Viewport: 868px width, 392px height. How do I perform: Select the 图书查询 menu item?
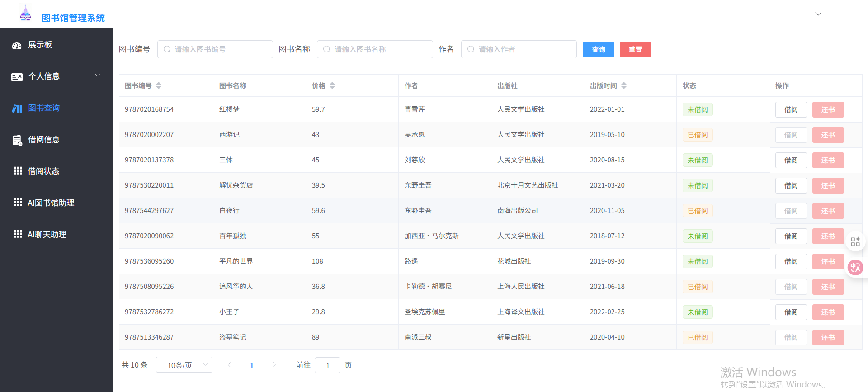coord(56,108)
